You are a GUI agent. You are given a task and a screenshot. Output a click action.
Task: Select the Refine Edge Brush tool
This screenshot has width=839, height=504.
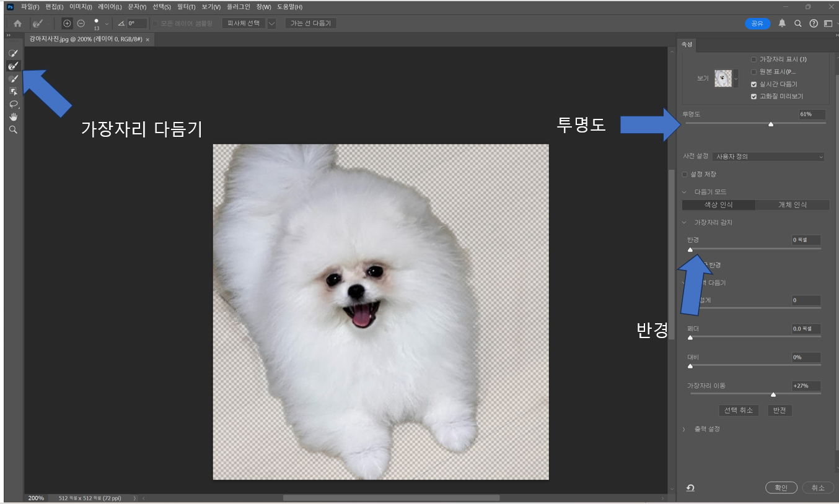[13, 66]
